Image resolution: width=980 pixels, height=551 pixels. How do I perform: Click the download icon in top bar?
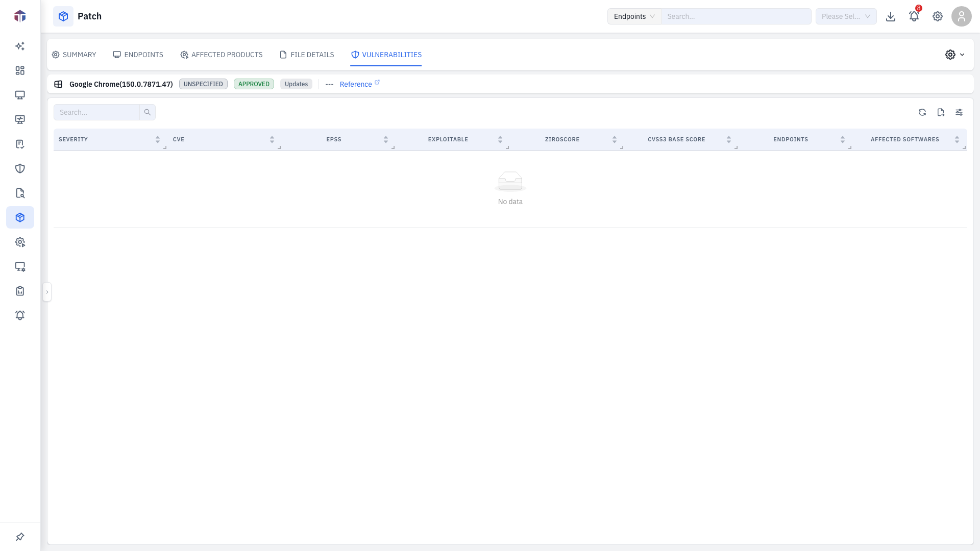(891, 16)
